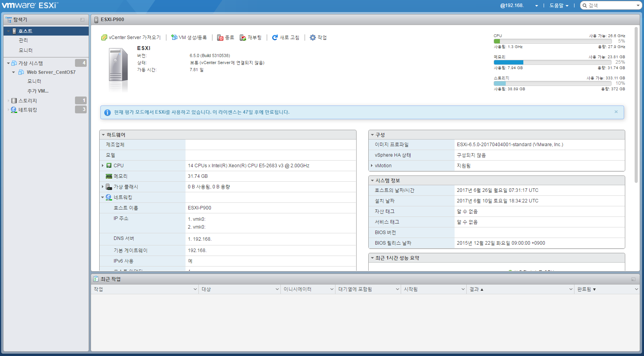Click the reboot (재부팅) icon
The image size is (644, 356).
[x=243, y=38]
